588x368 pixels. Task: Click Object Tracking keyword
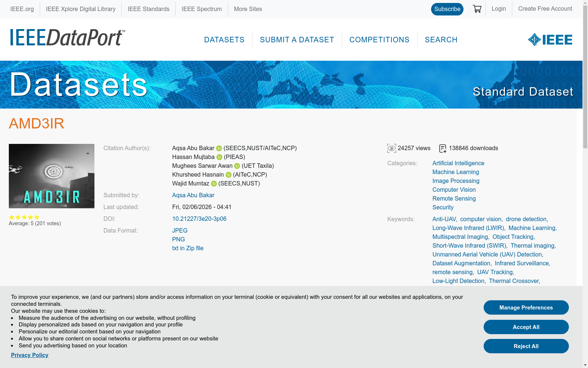point(513,237)
